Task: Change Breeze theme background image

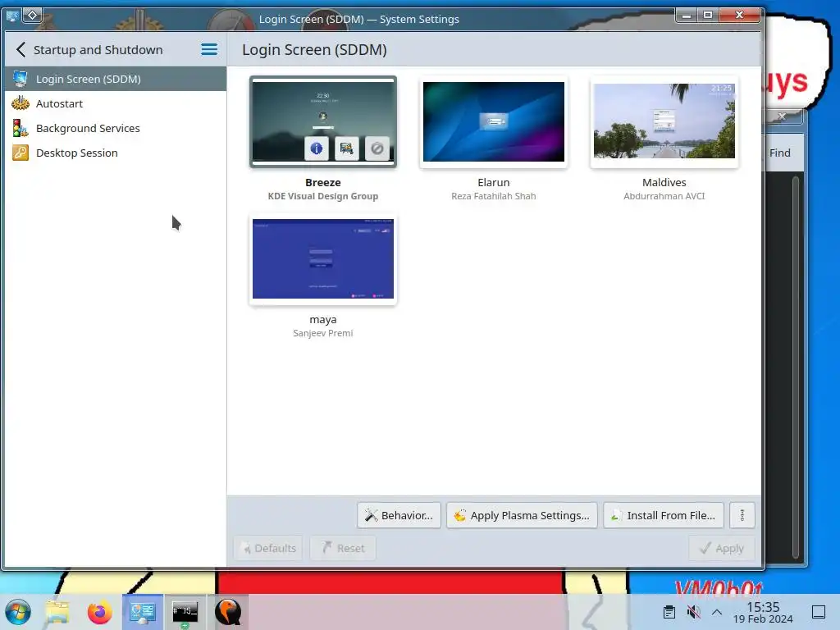Action: click(347, 148)
